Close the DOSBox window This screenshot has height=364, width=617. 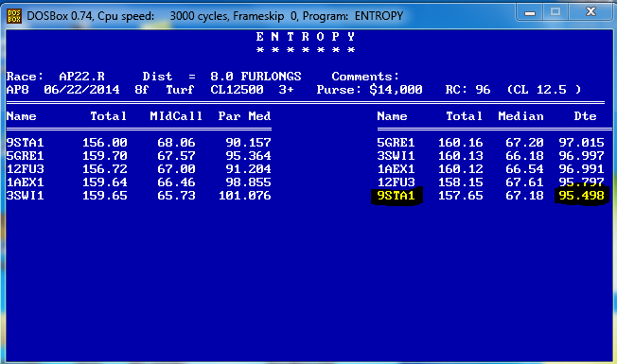pos(591,12)
